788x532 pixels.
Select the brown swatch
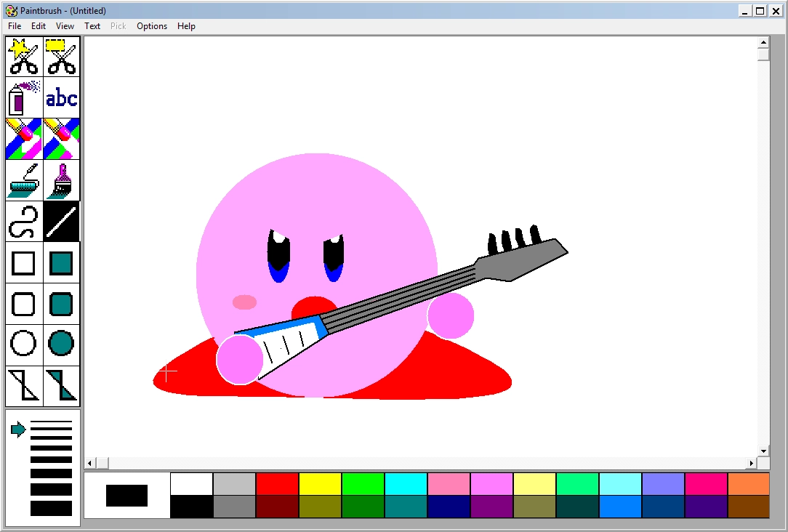749,507
